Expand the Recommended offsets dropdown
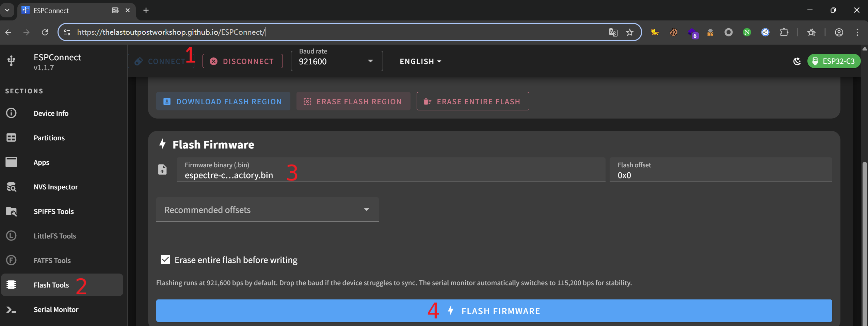This screenshot has height=326, width=868. click(x=268, y=209)
